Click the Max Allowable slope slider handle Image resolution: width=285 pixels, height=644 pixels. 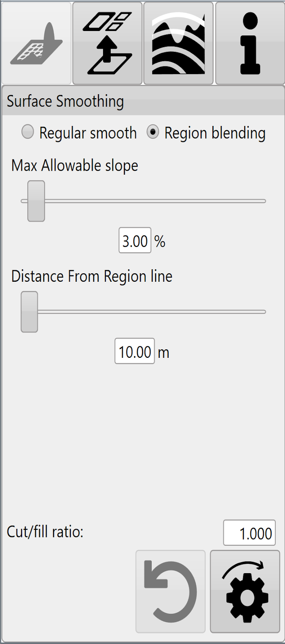pos(36,201)
